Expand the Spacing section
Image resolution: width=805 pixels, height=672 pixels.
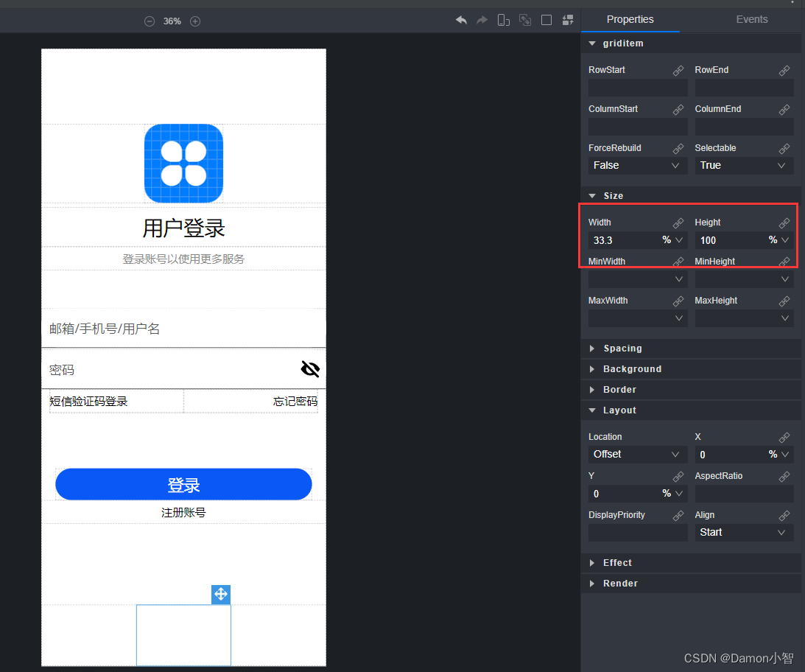pyautogui.click(x=622, y=349)
